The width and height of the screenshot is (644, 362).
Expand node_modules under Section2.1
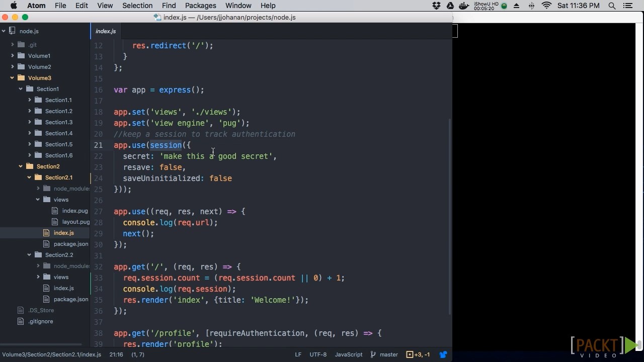tap(38, 189)
